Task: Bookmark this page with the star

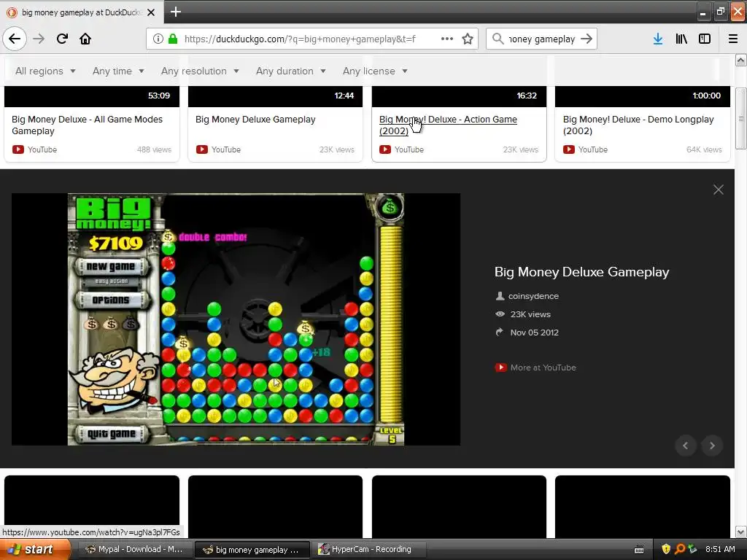Action: [468, 39]
